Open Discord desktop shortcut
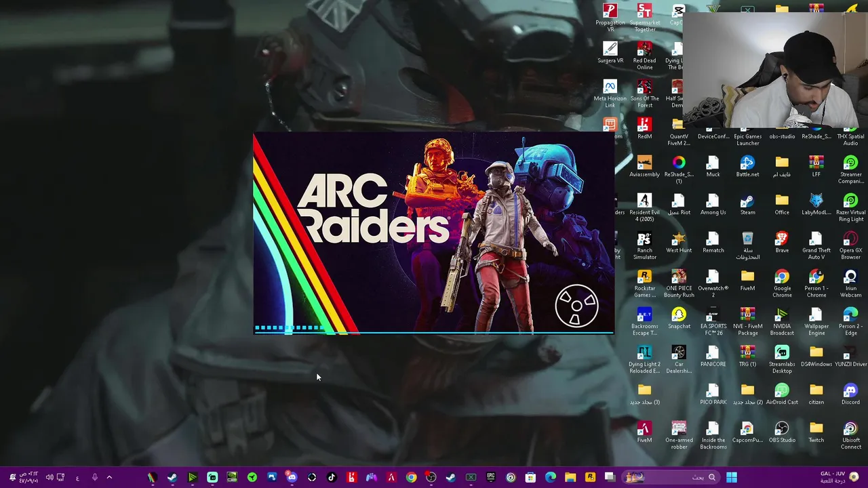This screenshot has width=868, height=488. point(850,394)
